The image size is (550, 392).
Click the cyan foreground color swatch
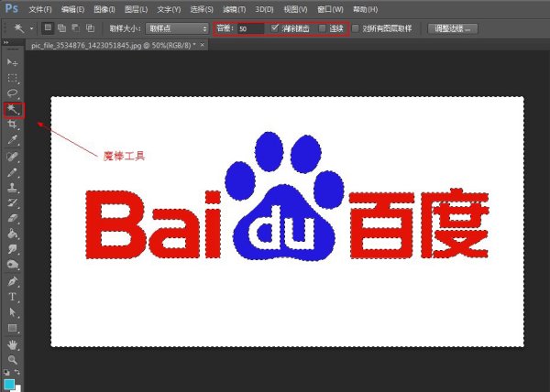8,384
